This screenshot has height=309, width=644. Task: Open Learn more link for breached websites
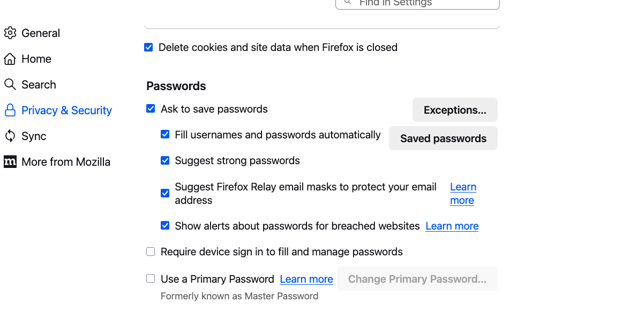tap(452, 226)
